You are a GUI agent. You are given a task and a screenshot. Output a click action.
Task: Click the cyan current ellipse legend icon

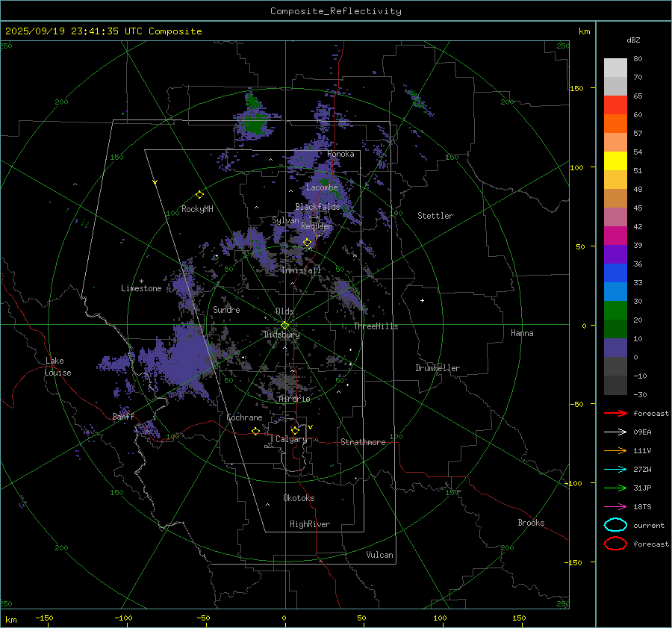click(615, 525)
